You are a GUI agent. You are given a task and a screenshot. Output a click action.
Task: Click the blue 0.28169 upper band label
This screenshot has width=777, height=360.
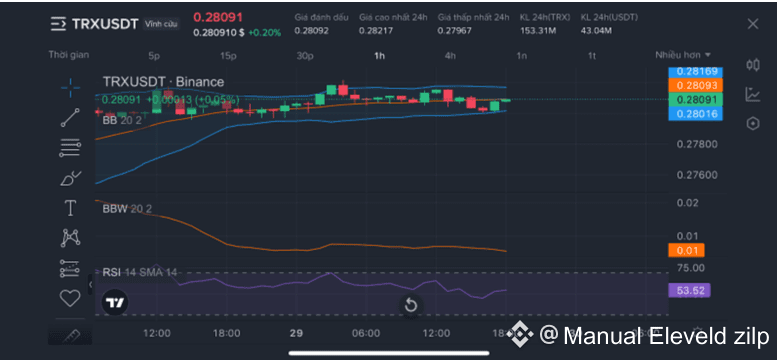[696, 71]
